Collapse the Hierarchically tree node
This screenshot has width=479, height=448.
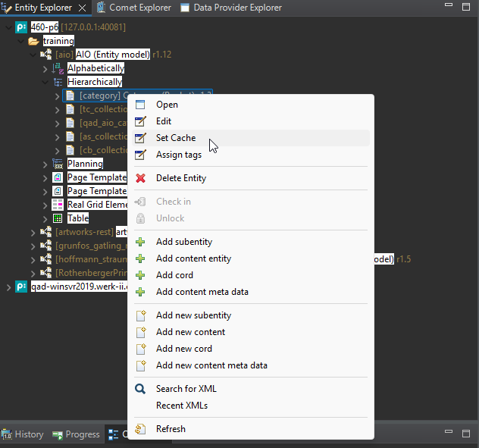(x=45, y=82)
